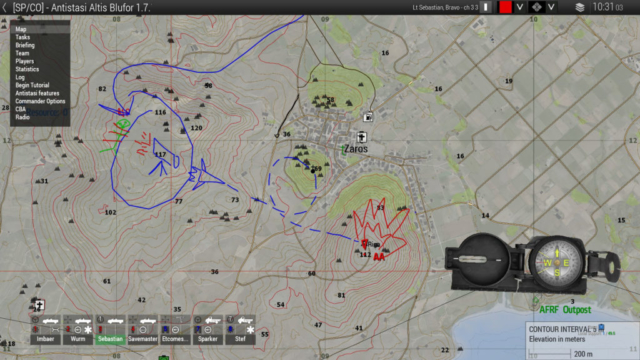The height and width of the screenshot is (360, 640).
Task: Toggle the Sebastian unit selection
Action: pos(110,339)
